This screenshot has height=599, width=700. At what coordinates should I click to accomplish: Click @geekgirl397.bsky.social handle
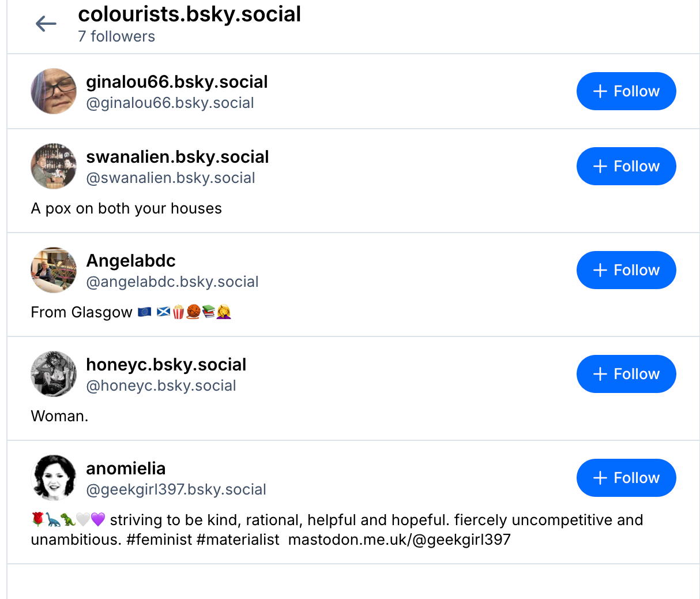pyautogui.click(x=176, y=489)
